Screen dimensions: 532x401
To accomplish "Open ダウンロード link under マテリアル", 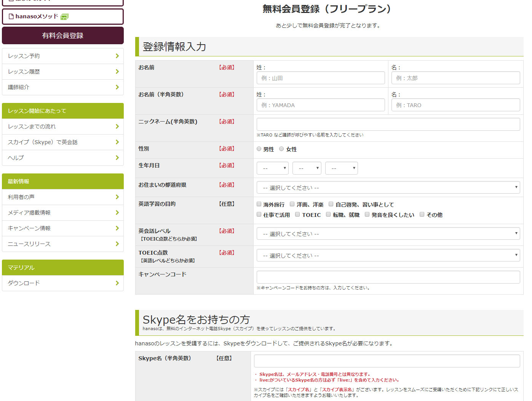I will (63, 283).
